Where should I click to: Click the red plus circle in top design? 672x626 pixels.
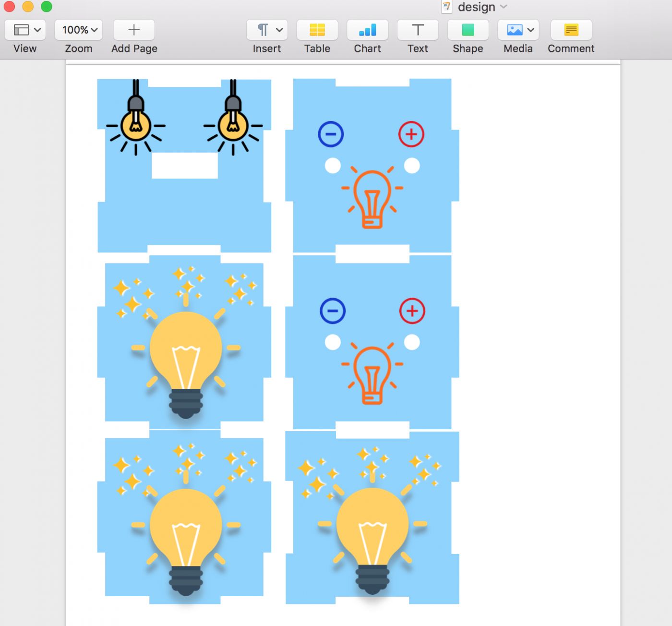click(x=411, y=134)
